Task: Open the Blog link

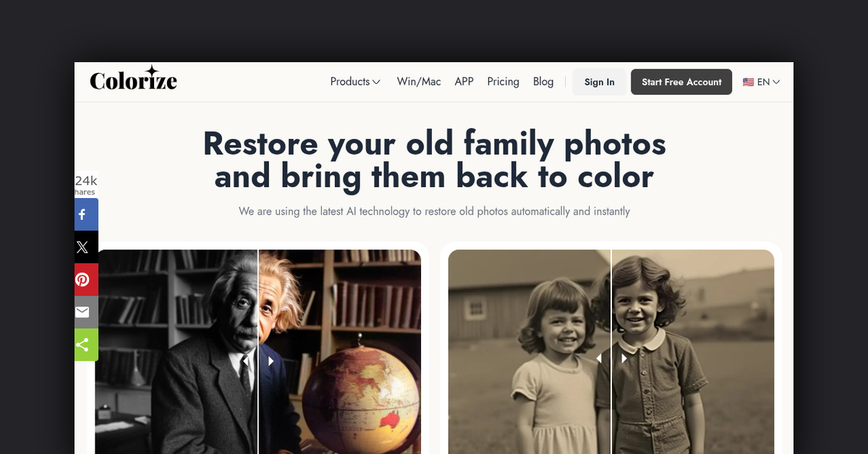Action: 543,82
